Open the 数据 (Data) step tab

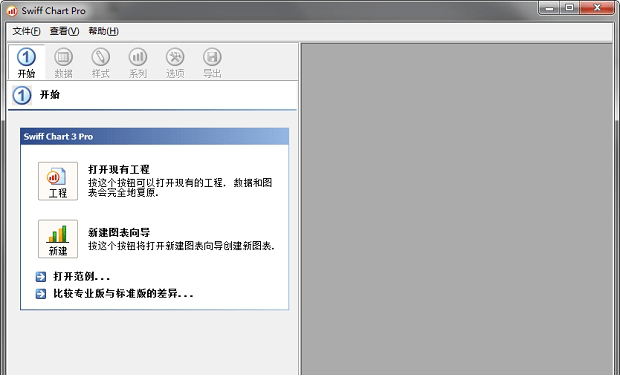[x=63, y=62]
